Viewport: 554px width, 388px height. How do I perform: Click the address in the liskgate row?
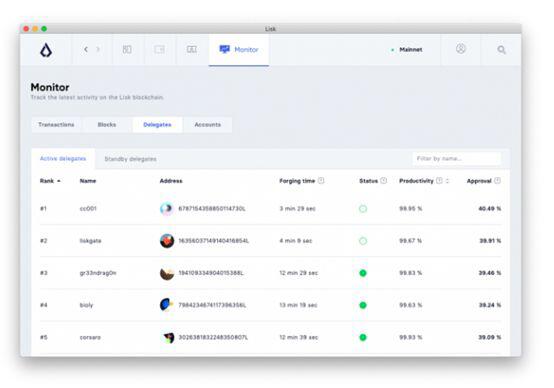tap(213, 241)
